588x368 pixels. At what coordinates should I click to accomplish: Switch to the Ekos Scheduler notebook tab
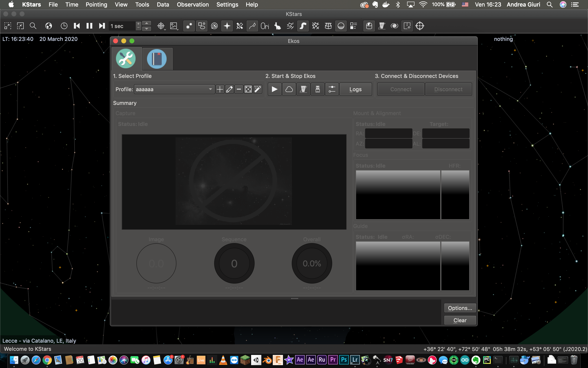pos(157,59)
